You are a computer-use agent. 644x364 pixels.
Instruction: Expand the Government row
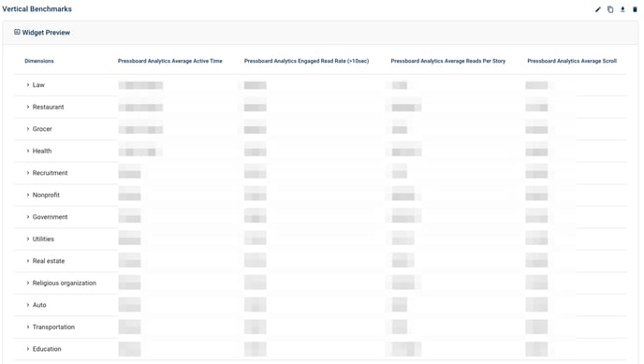coord(28,217)
